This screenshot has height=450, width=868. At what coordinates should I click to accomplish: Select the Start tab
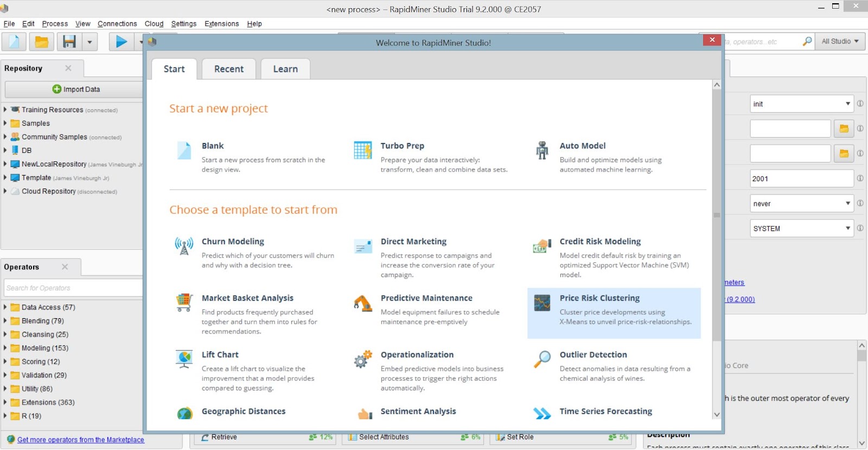coord(174,69)
